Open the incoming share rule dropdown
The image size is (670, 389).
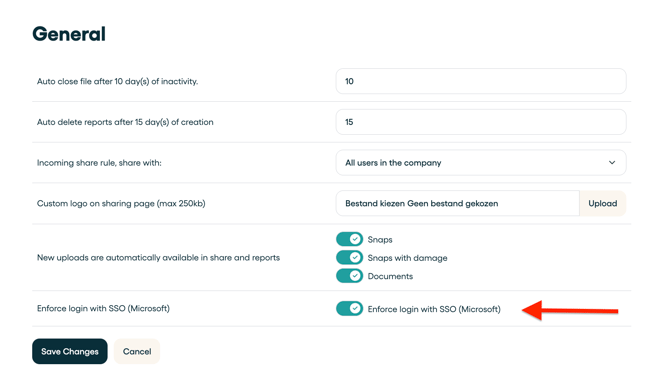coord(481,162)
